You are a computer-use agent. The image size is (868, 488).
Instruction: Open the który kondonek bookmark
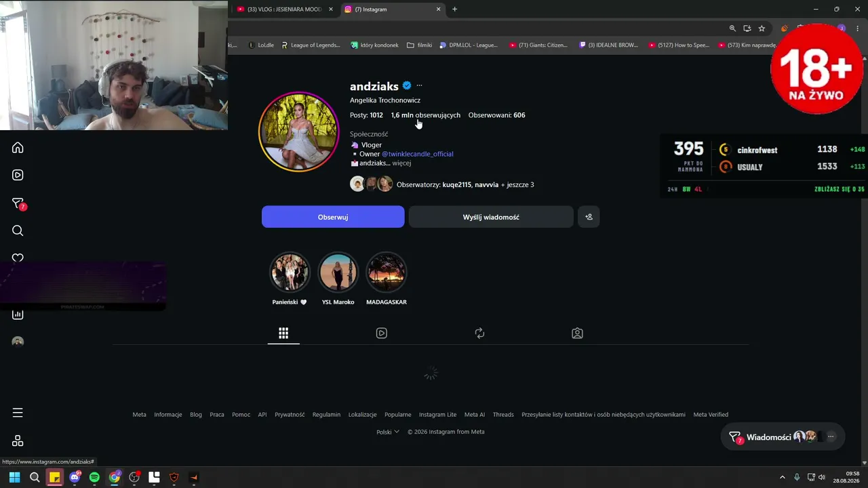click(x=374, y=45)
